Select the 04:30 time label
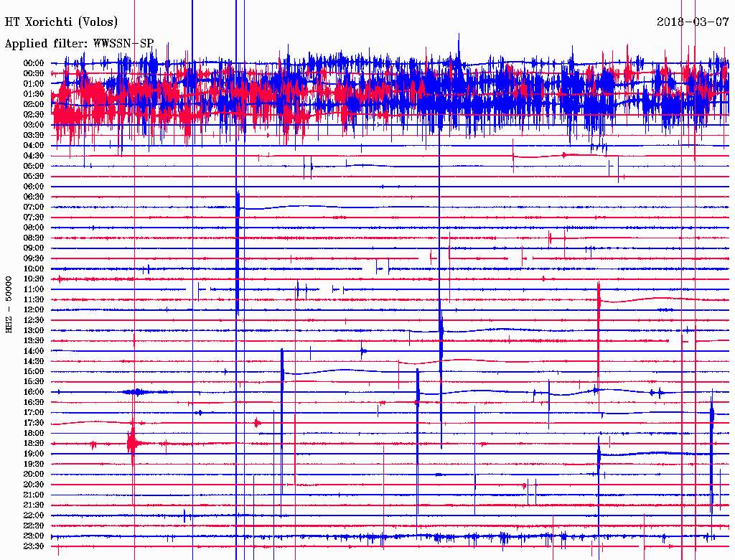 34,156
